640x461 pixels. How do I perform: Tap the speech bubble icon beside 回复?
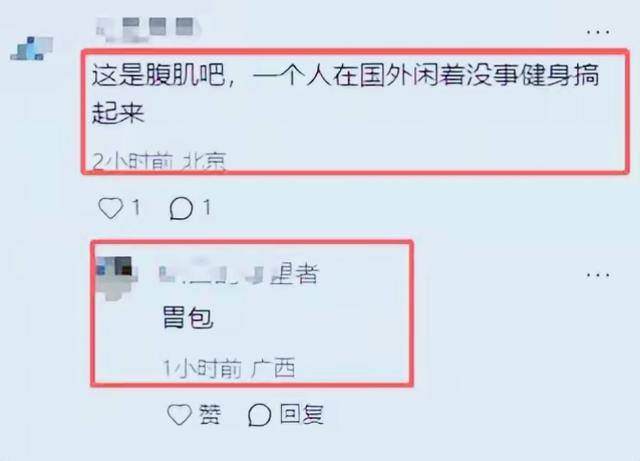(260, 415)
